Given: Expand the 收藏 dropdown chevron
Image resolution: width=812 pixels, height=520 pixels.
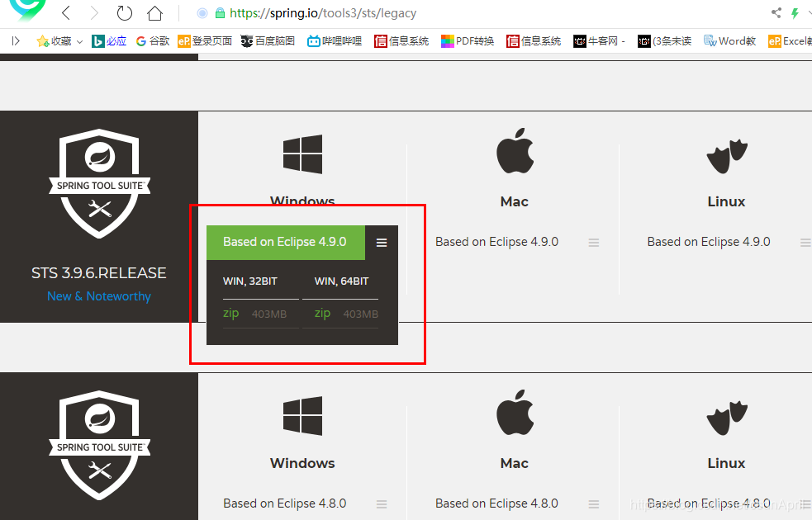Looking at the screenshot, I should point(80,41).
